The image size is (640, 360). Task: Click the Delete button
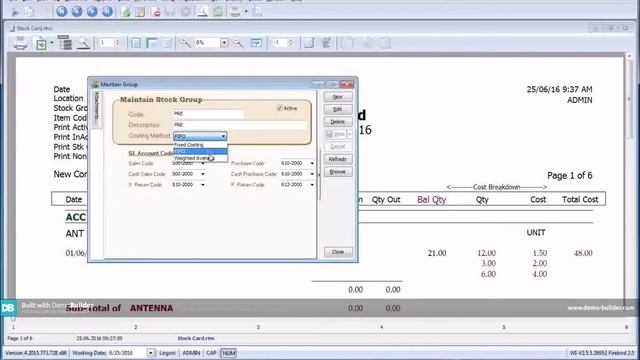(338, 122)
